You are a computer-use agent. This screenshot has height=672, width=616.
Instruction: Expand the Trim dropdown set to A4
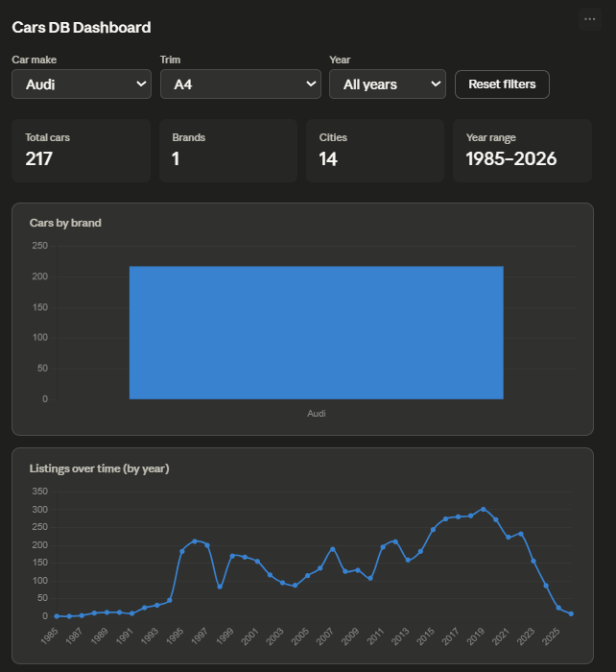240,84
